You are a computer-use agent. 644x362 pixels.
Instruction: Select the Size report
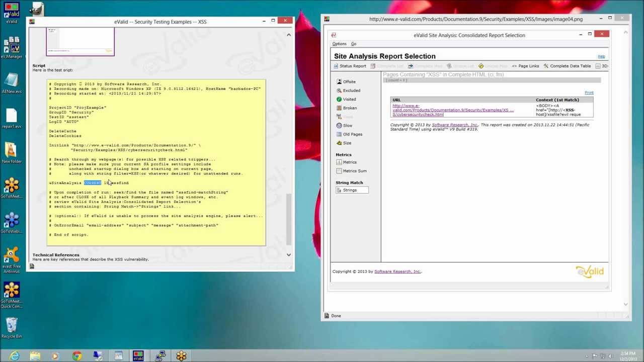pyautogui.click(x=344, y=143)
